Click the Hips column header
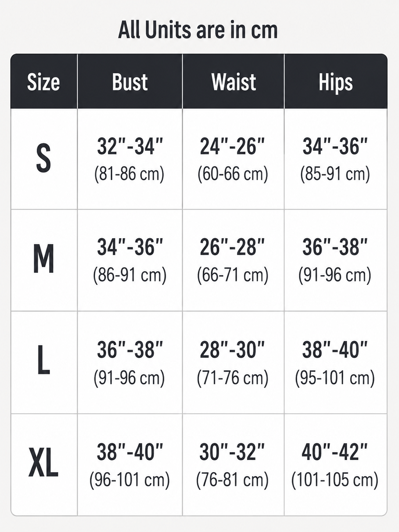Viewport: 399px width, 532px height. pos(335,82)
